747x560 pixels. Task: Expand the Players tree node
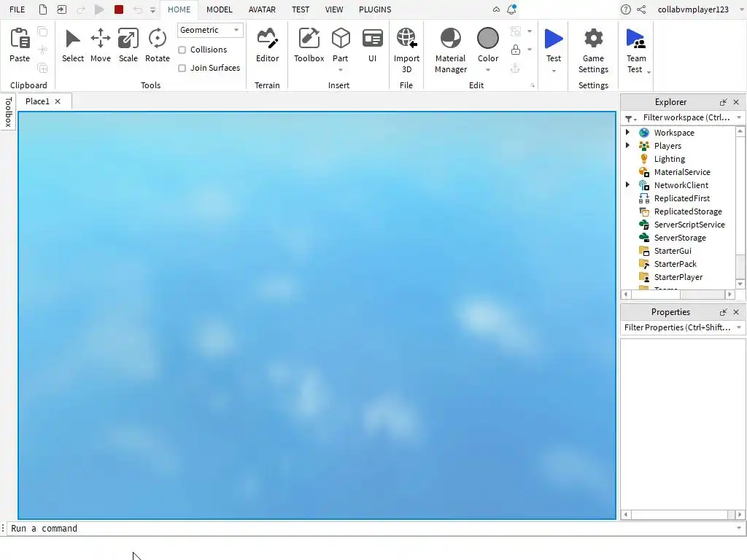click(x=627, y=145)
